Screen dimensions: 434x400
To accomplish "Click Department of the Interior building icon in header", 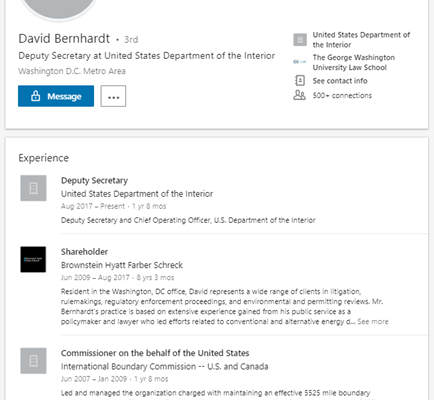I will pyautogui.click(x=300, y=40).
